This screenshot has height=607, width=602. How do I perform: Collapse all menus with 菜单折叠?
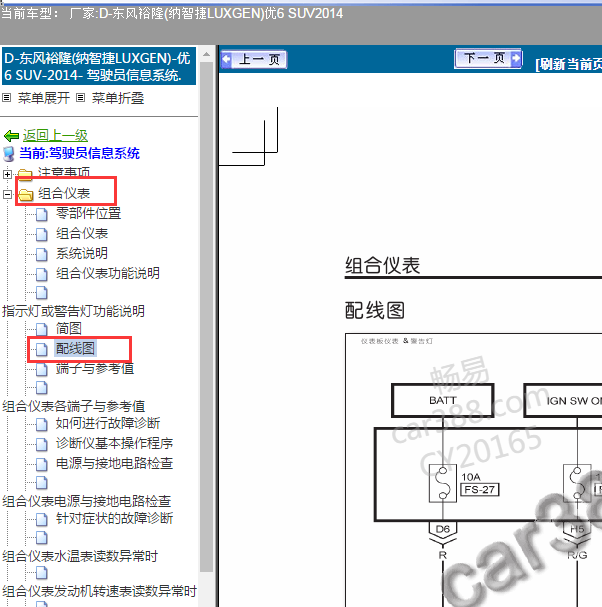pos(118,98)
